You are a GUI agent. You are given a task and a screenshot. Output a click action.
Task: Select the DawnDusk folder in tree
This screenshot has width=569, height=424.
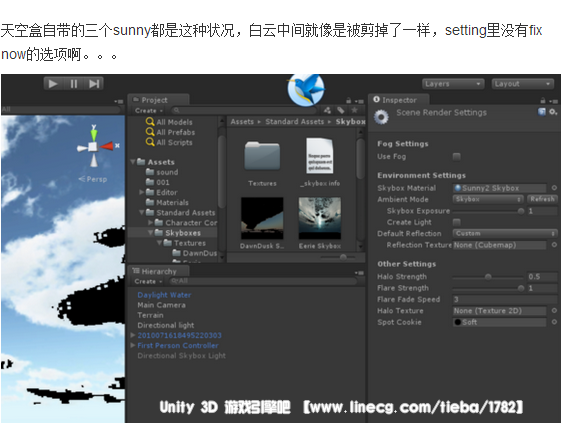pos(195,253)
